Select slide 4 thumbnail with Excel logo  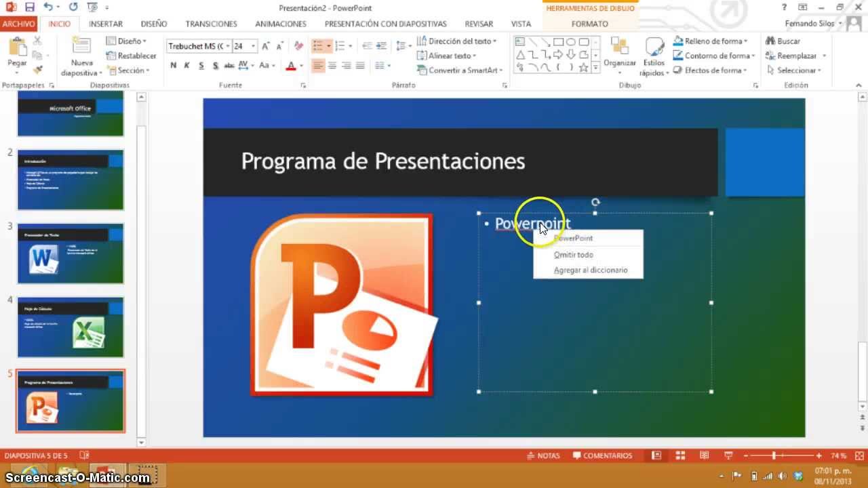point(71,327)
